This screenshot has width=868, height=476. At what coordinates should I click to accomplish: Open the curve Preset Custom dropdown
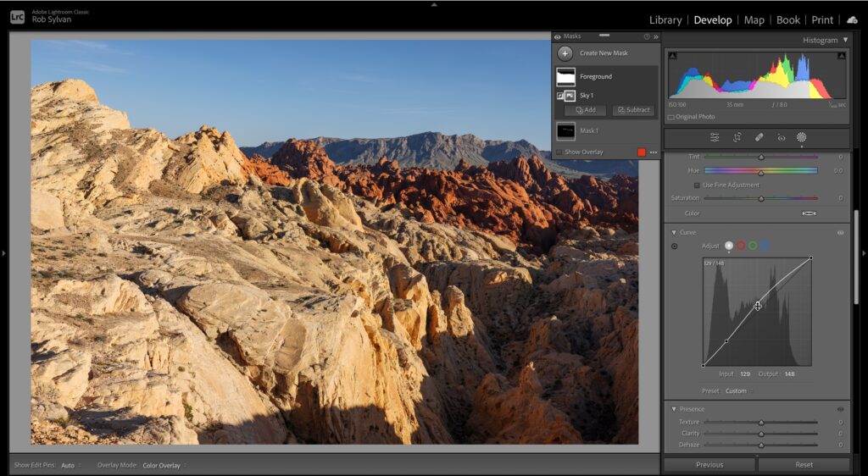[x=737, y=391]
